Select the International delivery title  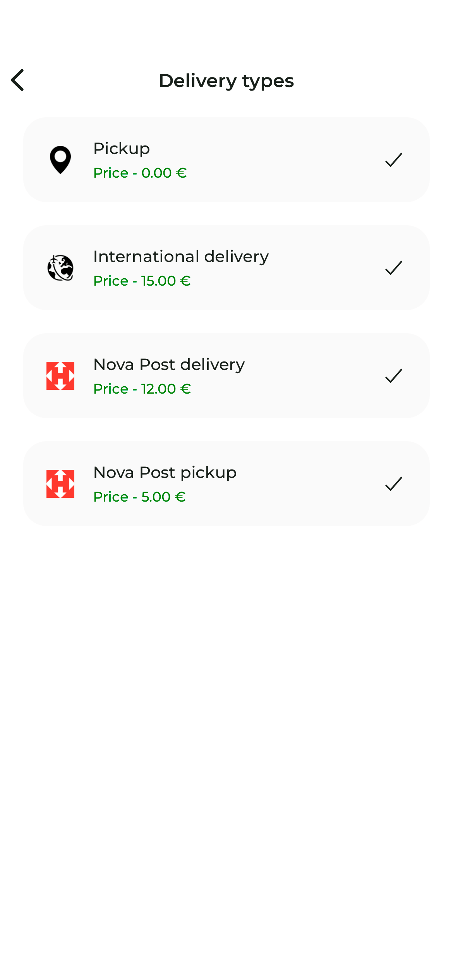point(181,257)
